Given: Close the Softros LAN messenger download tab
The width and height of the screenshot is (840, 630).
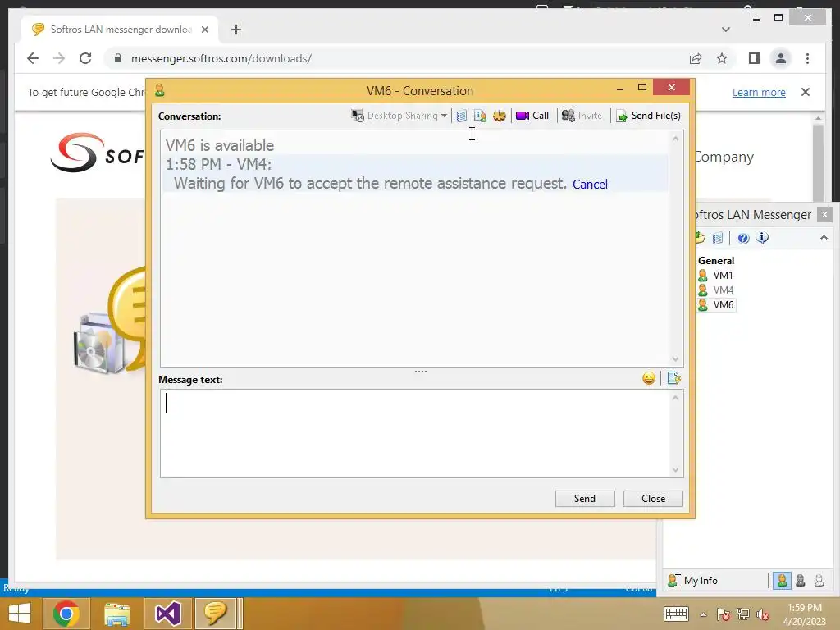Looking at the screenshot, I should coord(204,30).
